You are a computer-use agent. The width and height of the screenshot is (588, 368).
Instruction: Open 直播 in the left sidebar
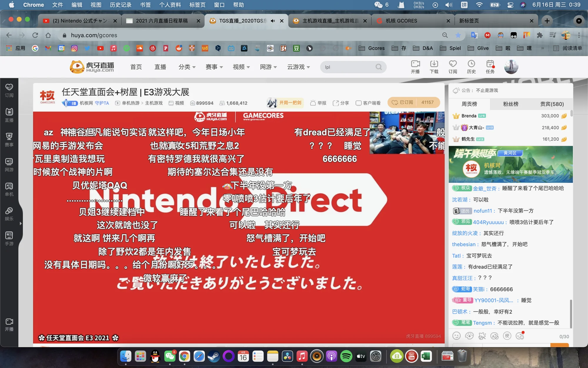click(9, 115)
